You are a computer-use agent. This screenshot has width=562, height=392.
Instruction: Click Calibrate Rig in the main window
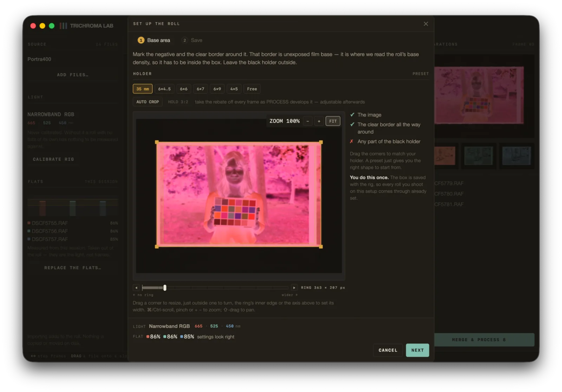pos(53,159)
